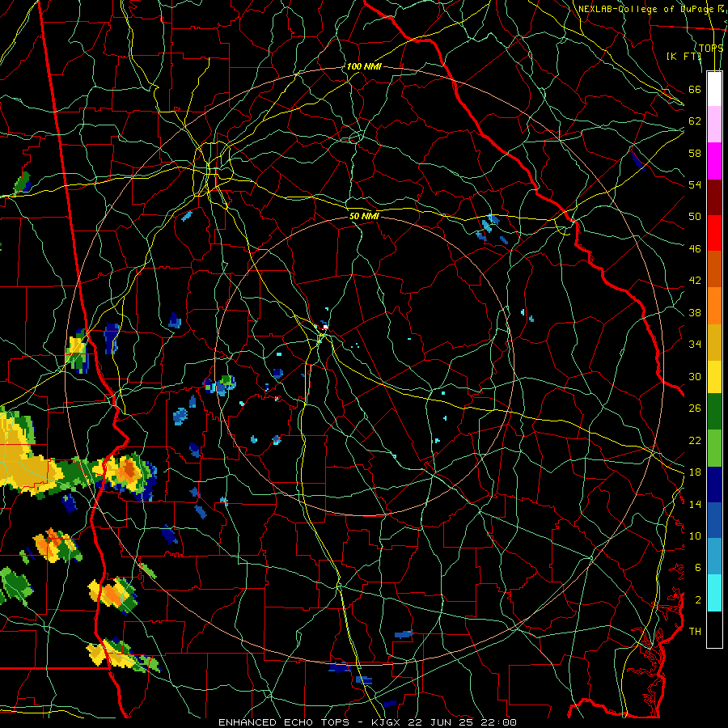Click legend value "22"
728x728 pixels.
click(x=695, y=440)
